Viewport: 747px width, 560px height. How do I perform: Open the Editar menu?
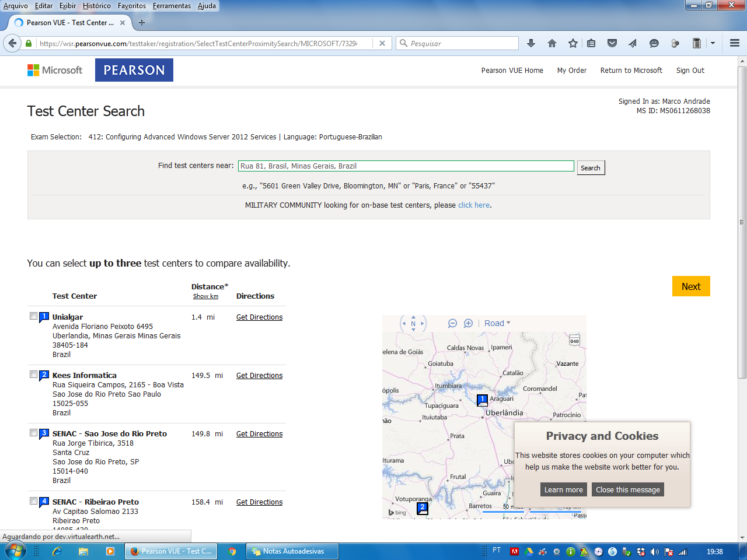pos(44,6)
